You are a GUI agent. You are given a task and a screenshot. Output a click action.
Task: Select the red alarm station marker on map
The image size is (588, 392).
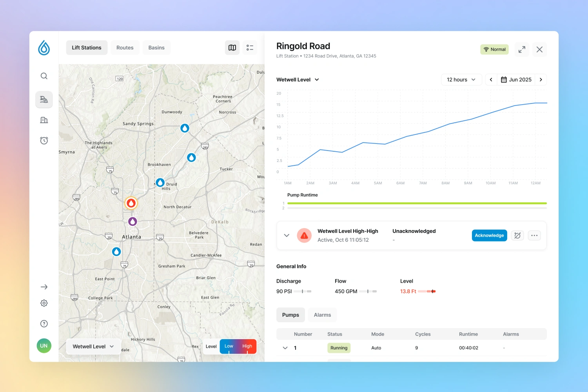click(x=131, y=203)
